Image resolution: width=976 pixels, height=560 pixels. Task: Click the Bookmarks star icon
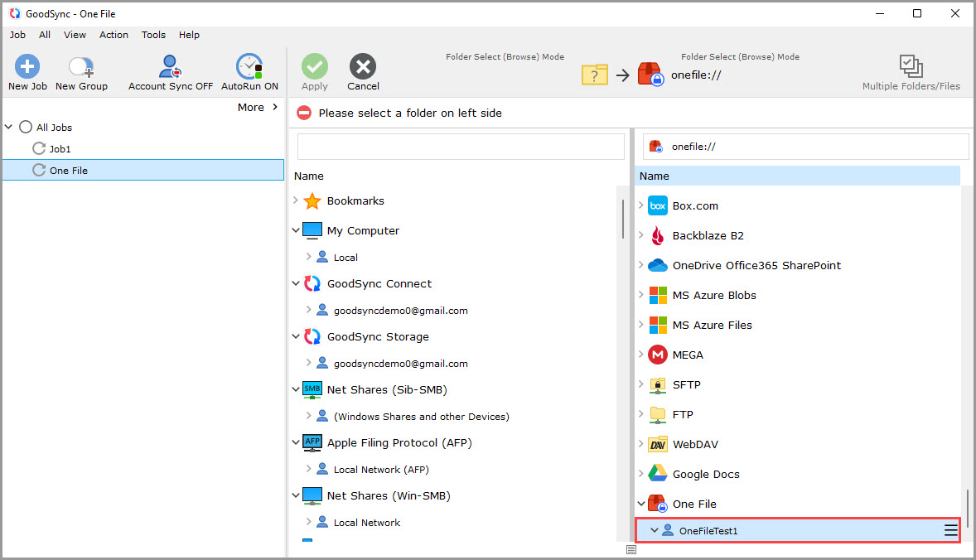pyautogui.click(x=312, y=201)
